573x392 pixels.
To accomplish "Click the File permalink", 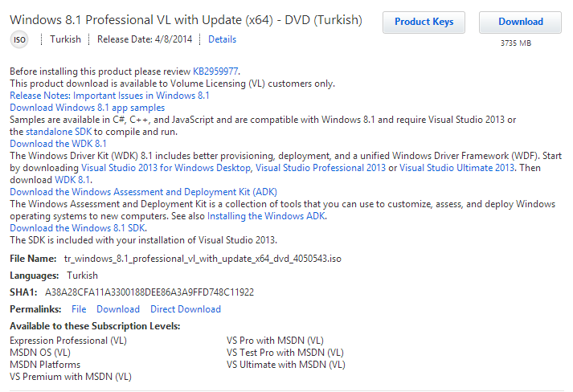I will (x=79, y=309).
